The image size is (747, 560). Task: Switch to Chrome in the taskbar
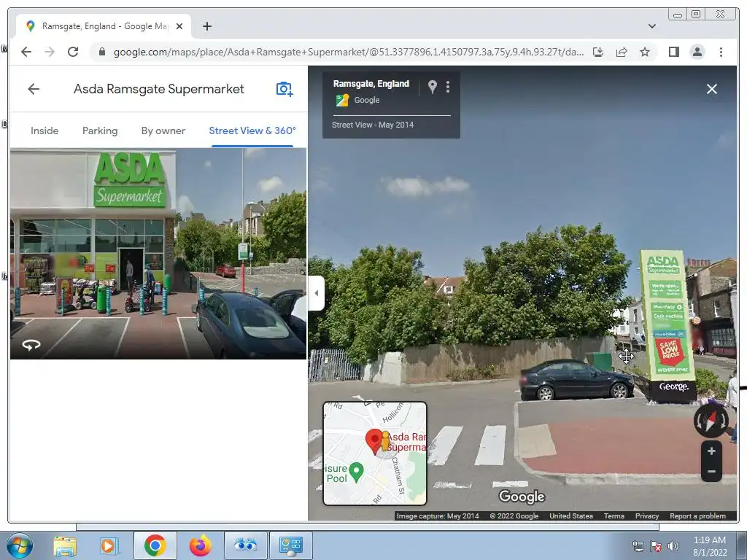(155, 545)
